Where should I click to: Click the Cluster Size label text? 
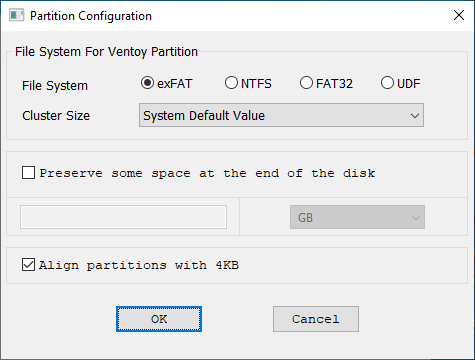coord(56,116)
